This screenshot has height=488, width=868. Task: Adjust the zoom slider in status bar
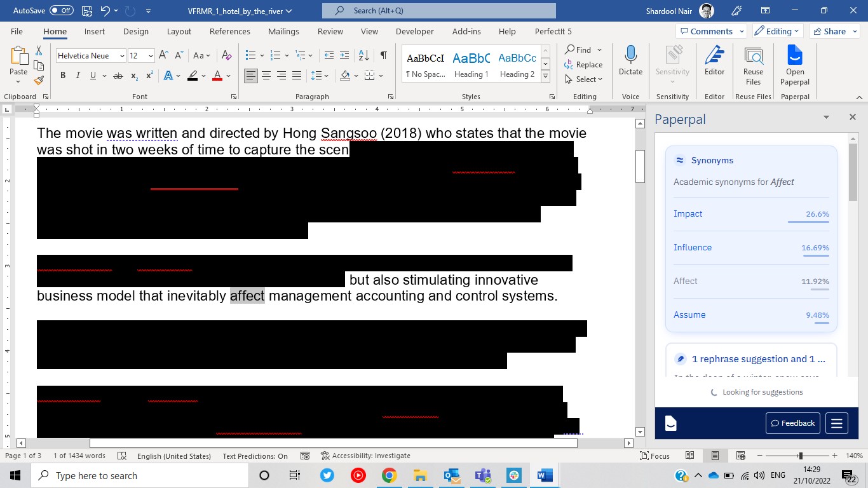point(800,456)
